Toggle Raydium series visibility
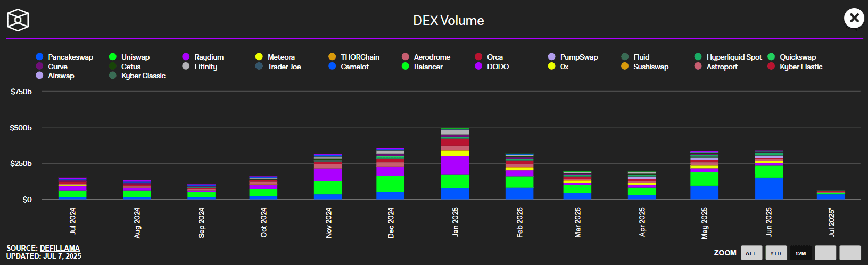The height and width of the screenshot is (265, 868). point(208,57)
